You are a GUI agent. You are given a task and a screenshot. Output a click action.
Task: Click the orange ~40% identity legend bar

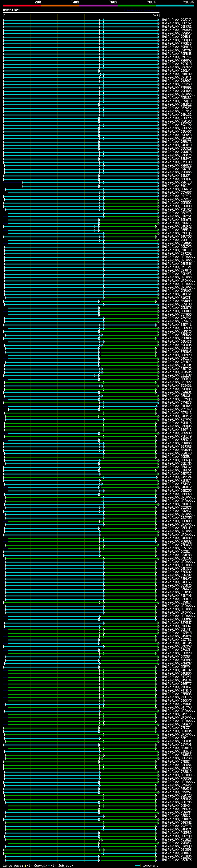(60, 6)
